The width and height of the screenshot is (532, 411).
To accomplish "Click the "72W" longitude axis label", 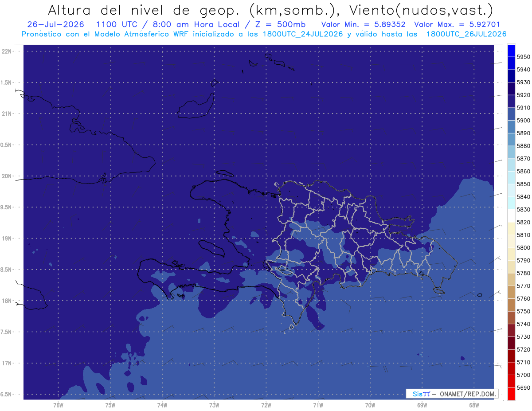I will click(x=266, y=405).
